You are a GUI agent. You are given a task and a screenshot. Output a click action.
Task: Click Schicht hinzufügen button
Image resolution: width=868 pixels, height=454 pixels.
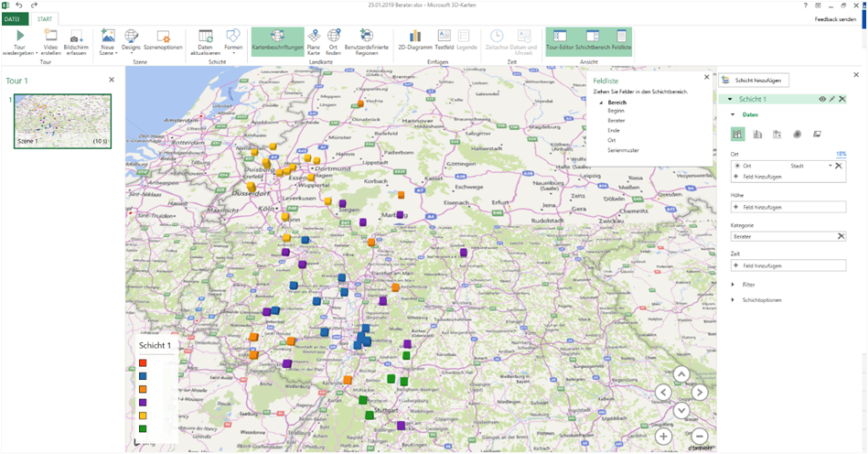point(754,81)
